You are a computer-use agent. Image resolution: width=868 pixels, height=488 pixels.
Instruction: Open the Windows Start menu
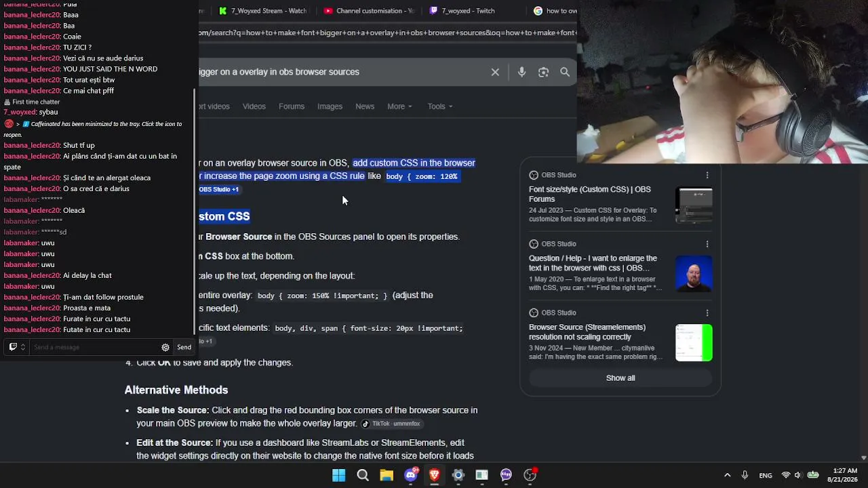[338, 475]
